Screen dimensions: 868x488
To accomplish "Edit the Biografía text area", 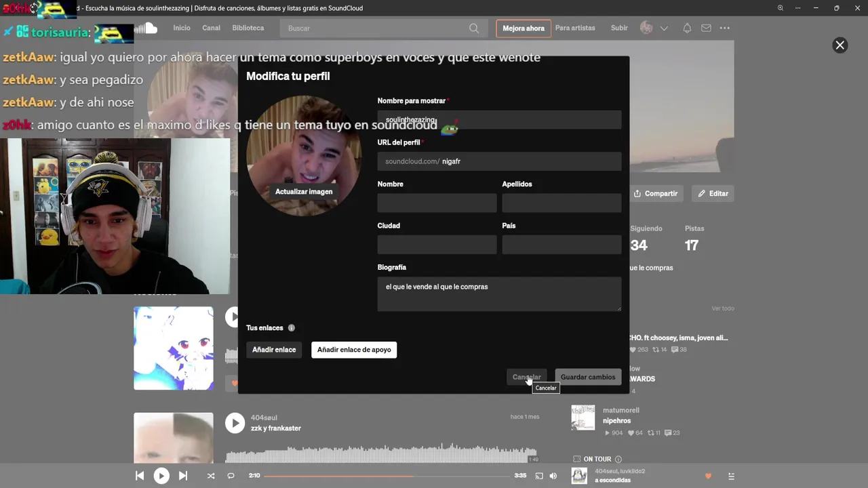I will click(x=499, y=294).
